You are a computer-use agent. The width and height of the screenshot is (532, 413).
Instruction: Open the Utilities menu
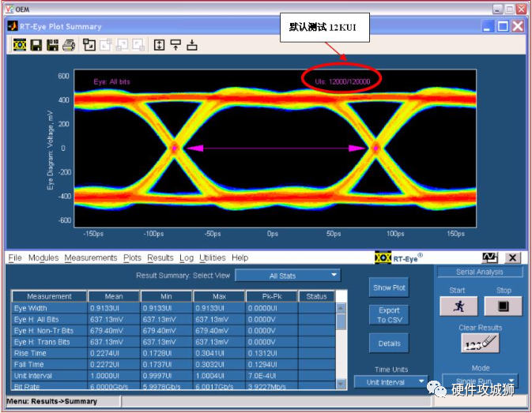(x=213, y=258)
